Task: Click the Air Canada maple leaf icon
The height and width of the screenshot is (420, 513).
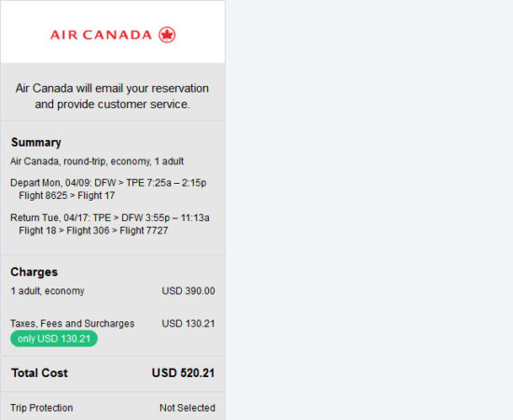Action: pos(167,35)
